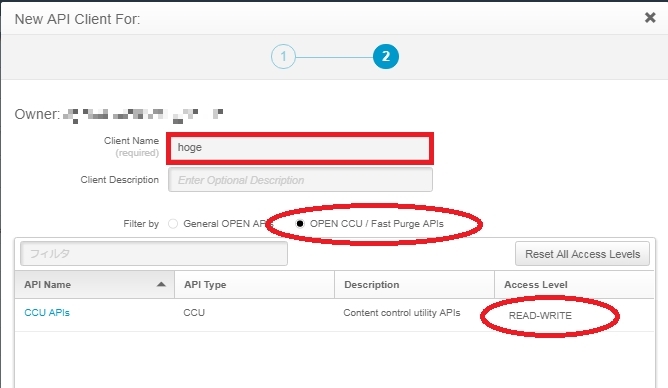This screenshot has height=388, width=668.
Task: Reset All Access Levels
Action: pos(582,254)
